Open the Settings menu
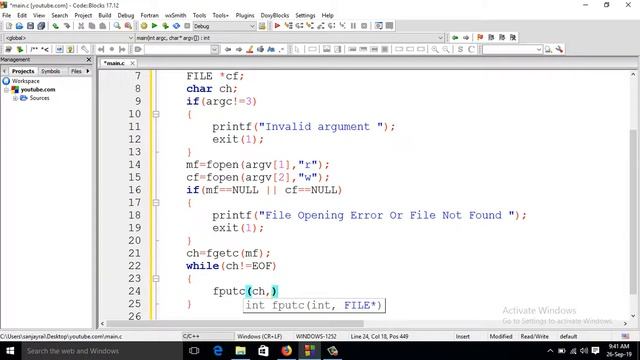Viewport: 640px width, 360px height. pos(305,15)
